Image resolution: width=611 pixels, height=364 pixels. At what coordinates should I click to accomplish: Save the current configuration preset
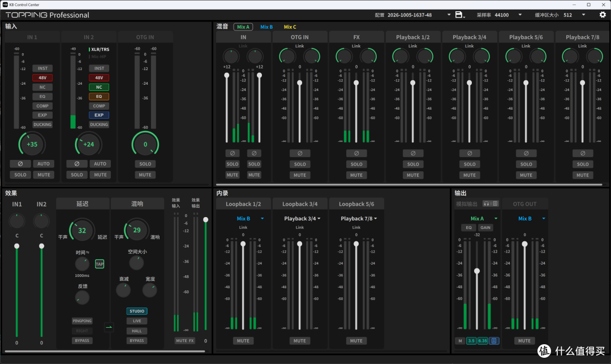(x=459, y=15)
